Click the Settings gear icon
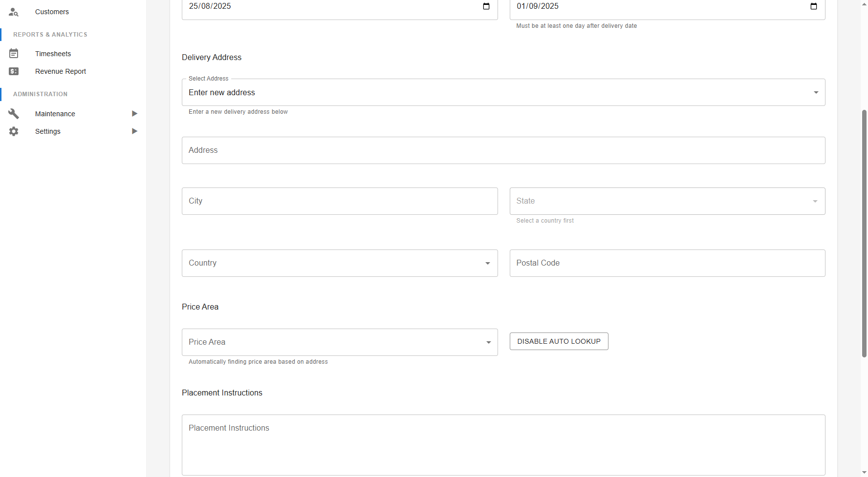Image resolution: width=868 pixels, height=477 pixels. (14, 131)
